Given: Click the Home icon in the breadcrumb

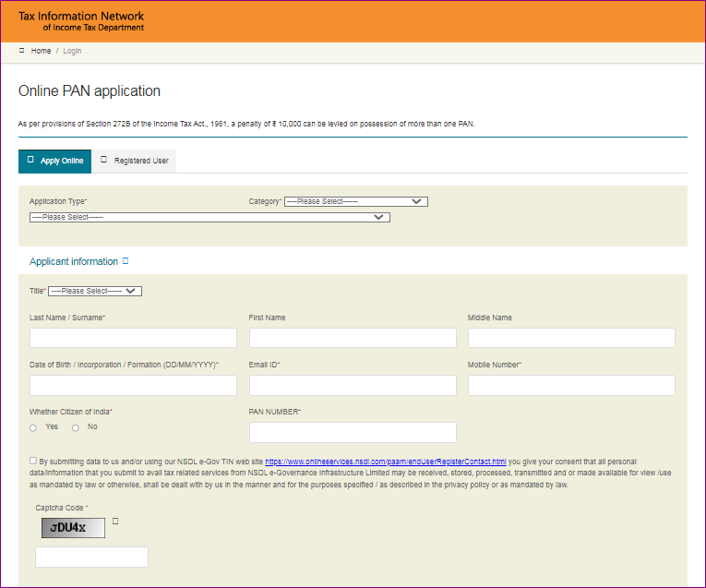Looking at the screenshot, I should click(x=22, y=51).
